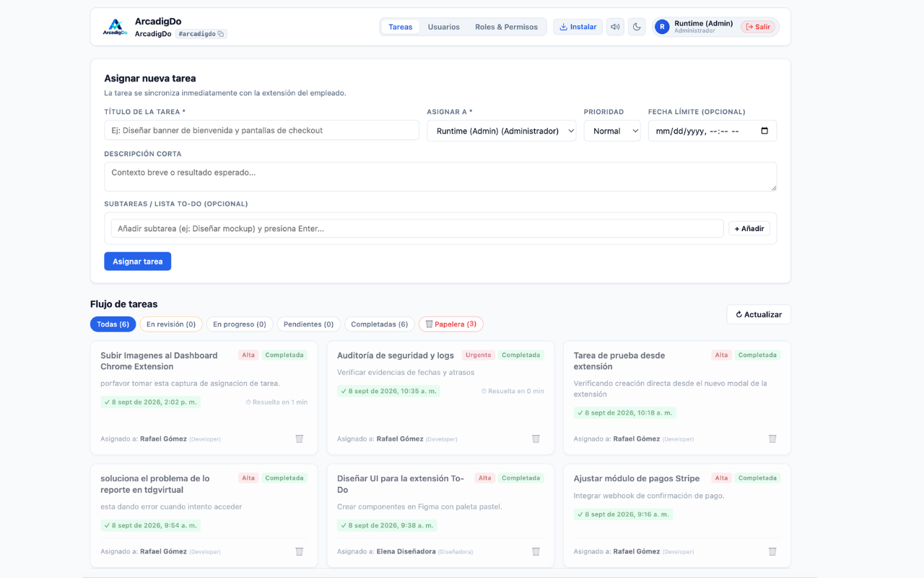The height and width of the screenshot is (578, 924).
Task: Delete the Ajustar módulo de pagos Stripe task
Action: pyautogui.click(x=772, y=551)
